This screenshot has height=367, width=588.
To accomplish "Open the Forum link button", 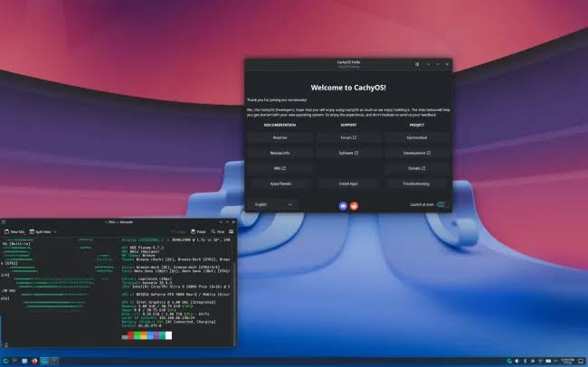I will [348, 137].
